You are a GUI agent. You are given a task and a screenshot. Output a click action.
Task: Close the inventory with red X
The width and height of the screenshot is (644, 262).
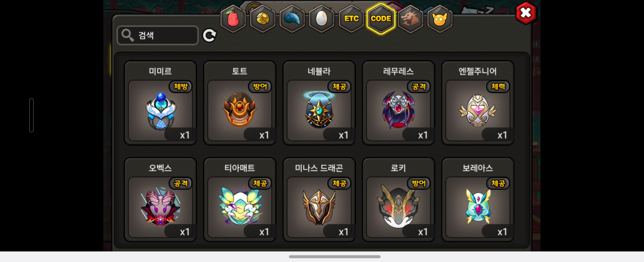[x=526, y=13]
